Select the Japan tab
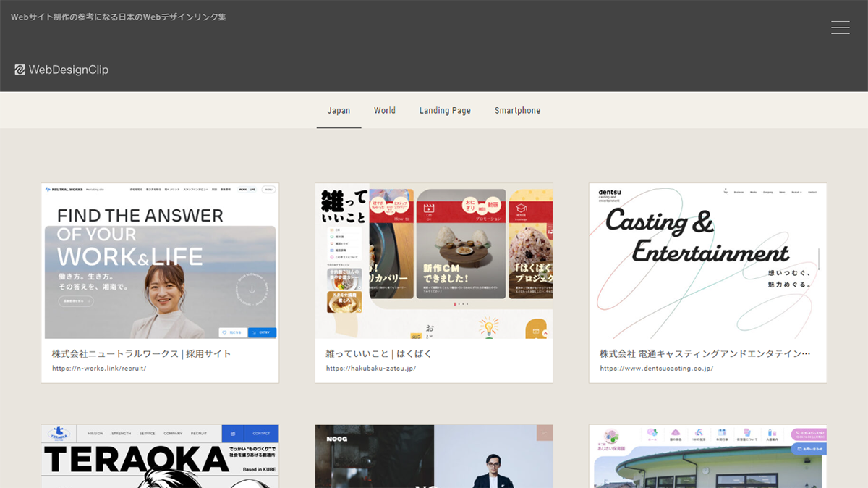This screenshot has height=488, width=868. tap(339, 110)
